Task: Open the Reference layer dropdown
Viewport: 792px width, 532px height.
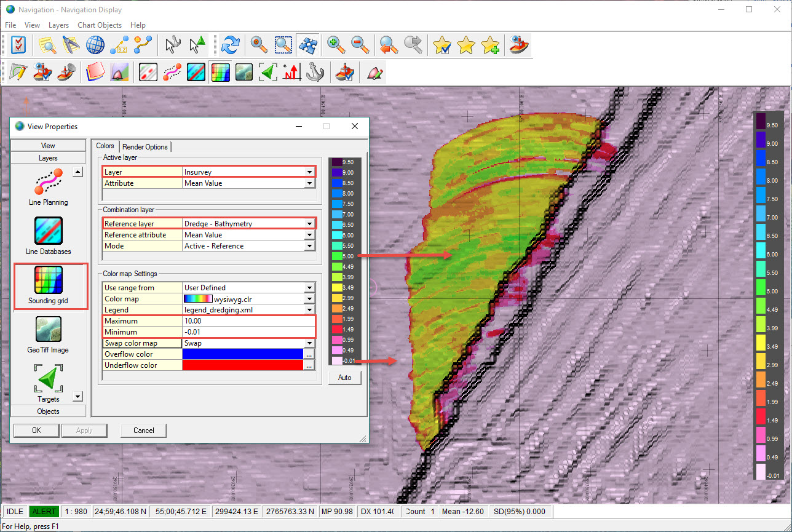Action: pos(310,224)
